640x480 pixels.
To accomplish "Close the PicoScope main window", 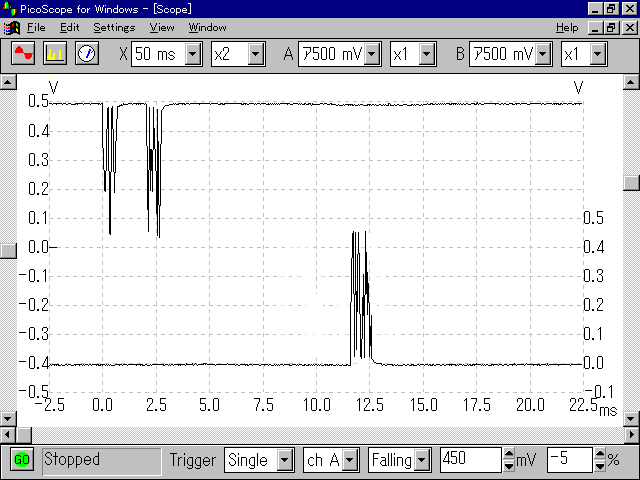I will click(x=630, y=9).
